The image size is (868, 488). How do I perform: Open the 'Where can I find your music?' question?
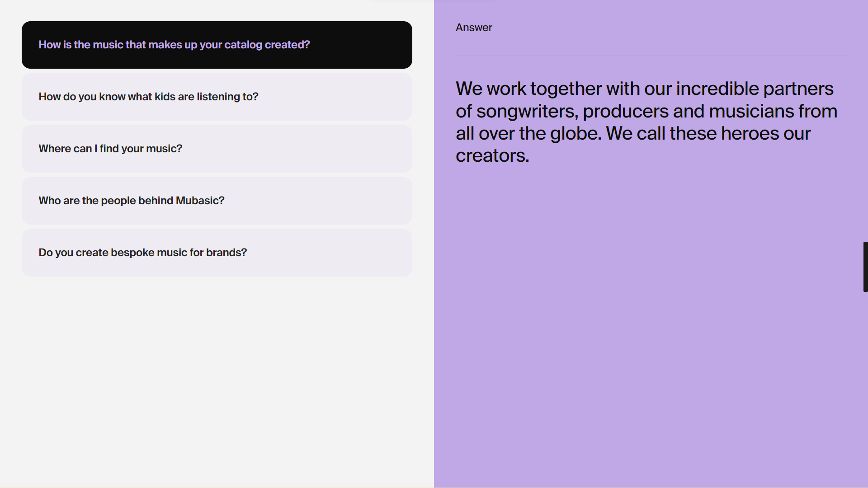tap(217, 149)
